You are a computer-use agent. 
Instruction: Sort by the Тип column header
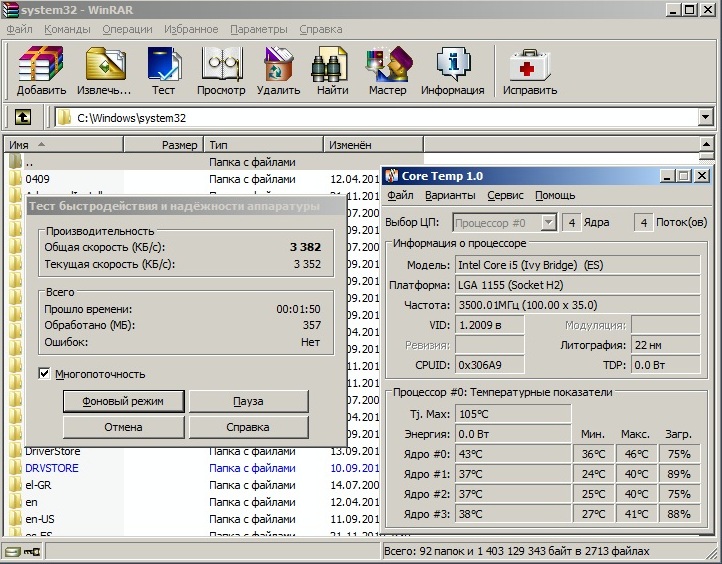pos(263,145)
